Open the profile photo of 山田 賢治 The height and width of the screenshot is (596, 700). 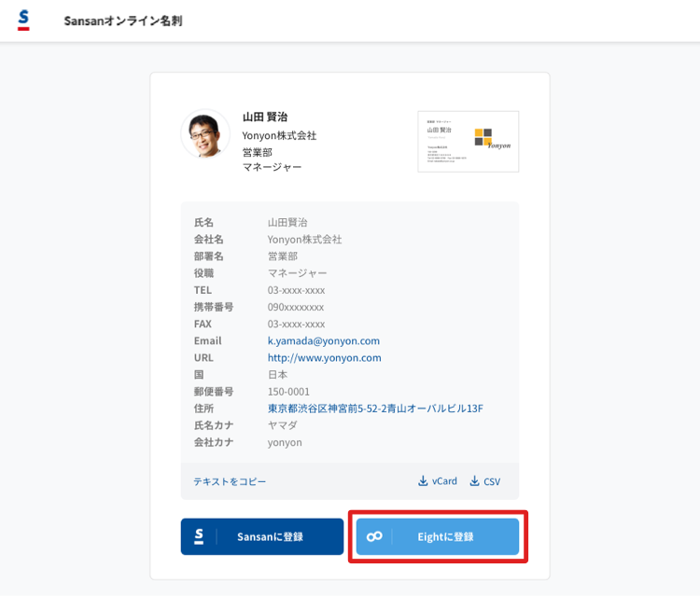[x=205, y=133]
